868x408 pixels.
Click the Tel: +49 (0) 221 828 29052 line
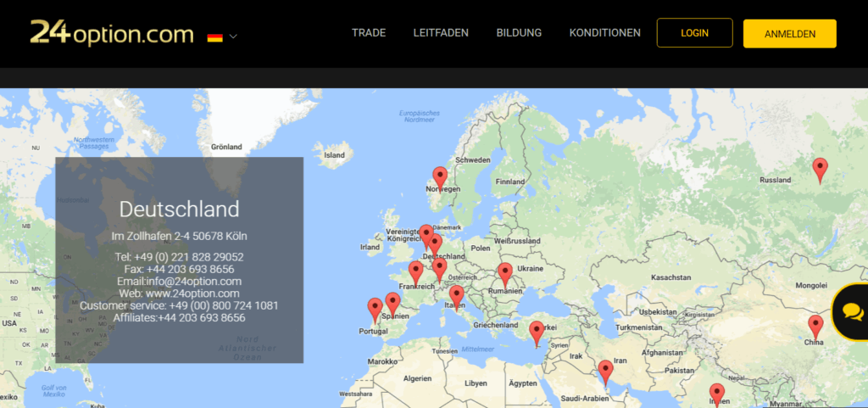pyautogui.click(x=180, y=257)
